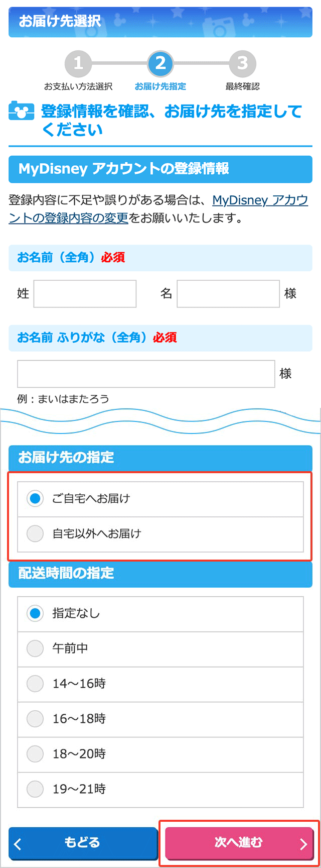This screenshot has height=868, width=321.
Task: Focus the 姓 last name field
Action: click(x=85, y=294)
